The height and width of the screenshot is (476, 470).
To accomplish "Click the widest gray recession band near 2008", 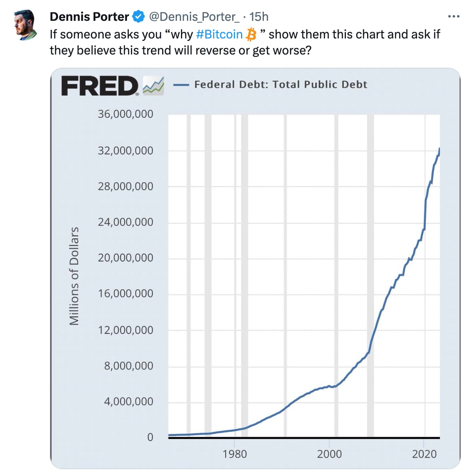I will point(370,280).
